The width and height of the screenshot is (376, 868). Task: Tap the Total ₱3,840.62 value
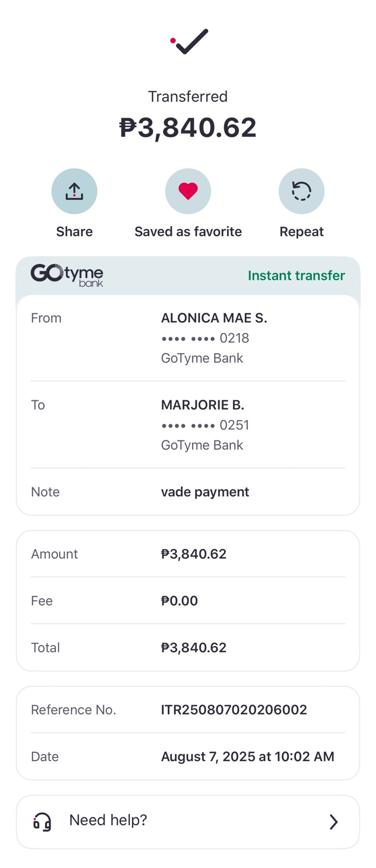[194, 647]
